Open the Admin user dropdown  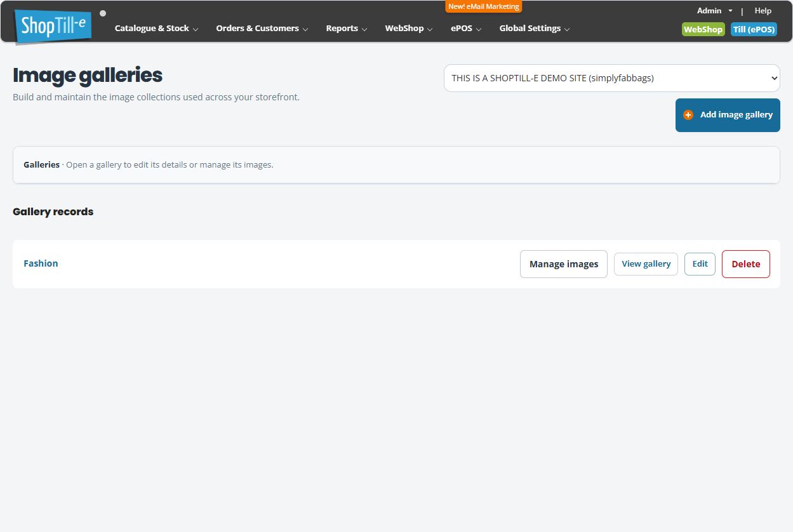(x=715, y=11)
